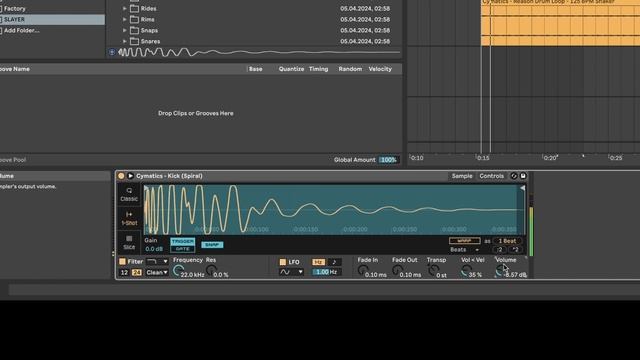This screenshot has width=640, height=360.
Task: Select the Snaps folder icon
Action: [134, 30]
